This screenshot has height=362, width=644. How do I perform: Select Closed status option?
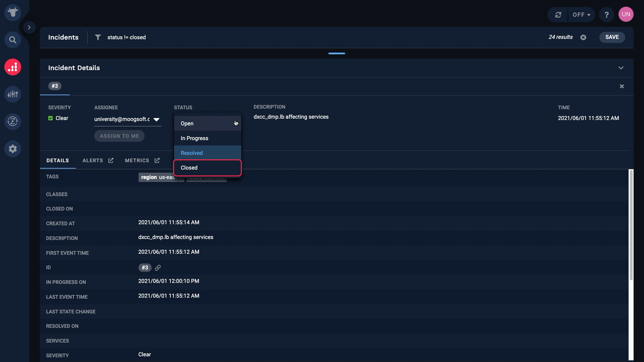(207, 168)
